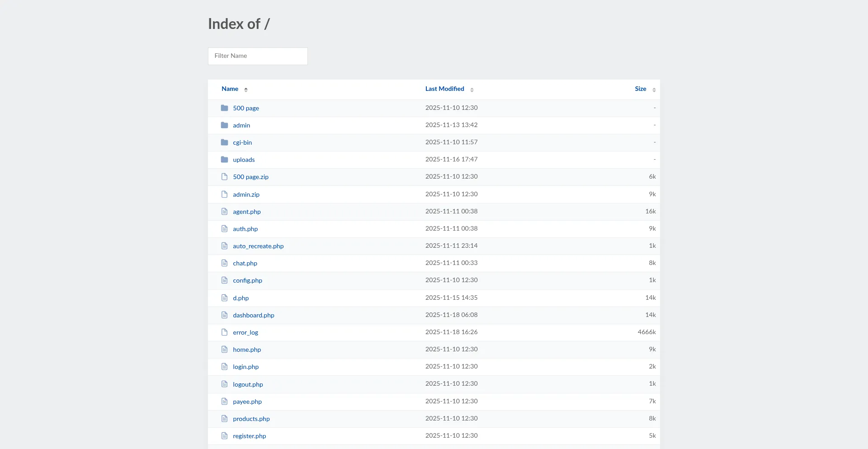
Task: Click sort arrows next to Size
Action: point(654,90)
